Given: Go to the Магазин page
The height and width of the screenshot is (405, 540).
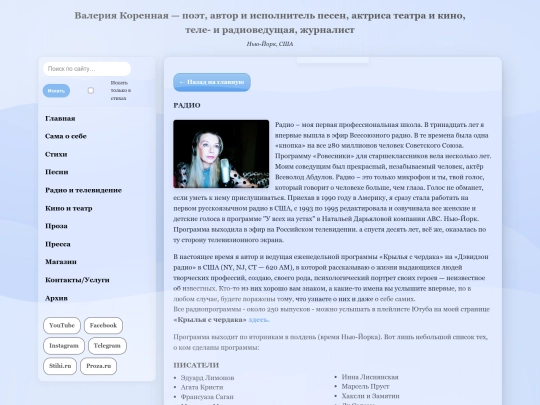Looking at the screenshot, I should (61, 262).
